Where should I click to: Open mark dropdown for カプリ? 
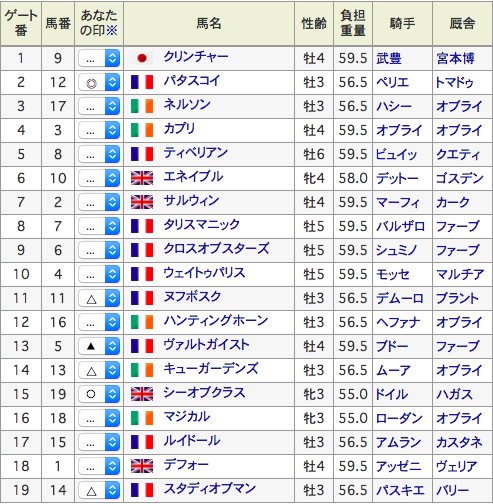99,131
